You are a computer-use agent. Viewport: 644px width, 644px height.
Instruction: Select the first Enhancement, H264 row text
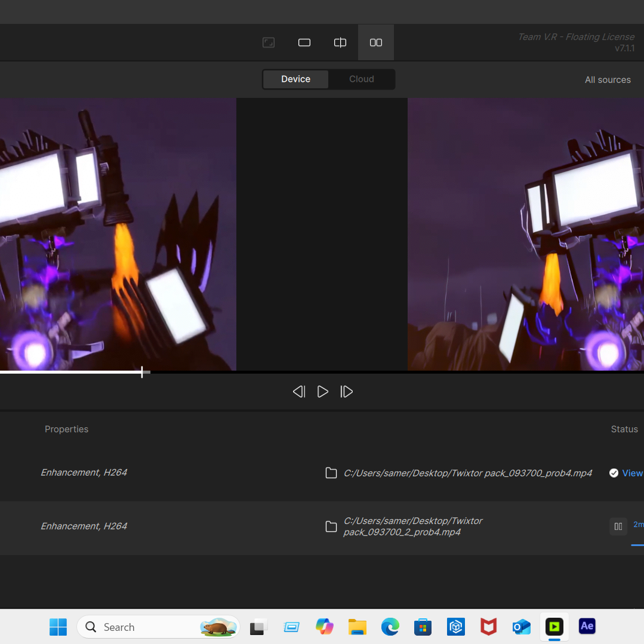tap(84, 473)
